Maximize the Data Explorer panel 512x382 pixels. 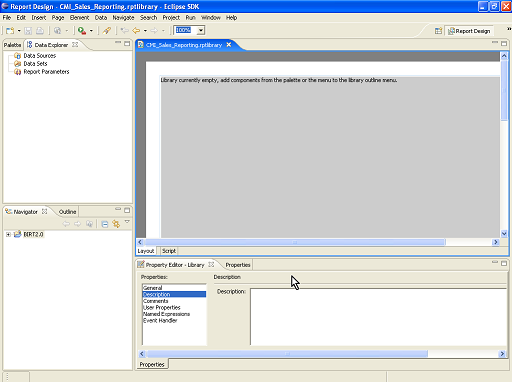tap(127, 43)
